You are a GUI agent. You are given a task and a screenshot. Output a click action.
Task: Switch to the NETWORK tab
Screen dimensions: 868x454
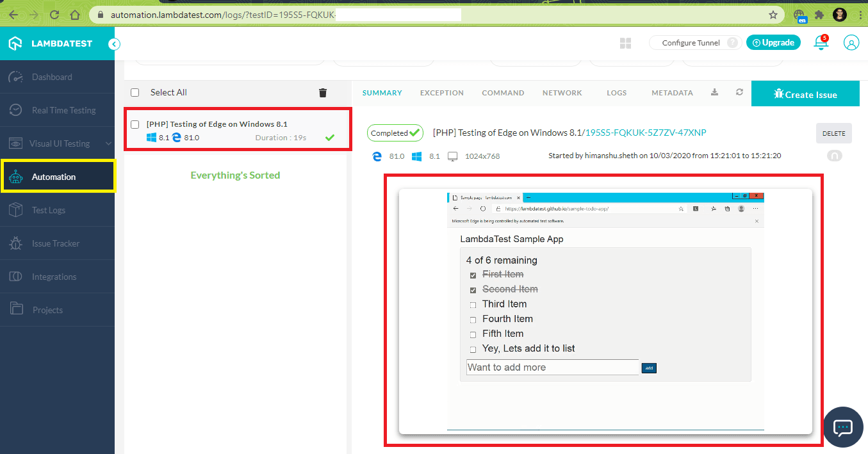[x=562, y=93]
